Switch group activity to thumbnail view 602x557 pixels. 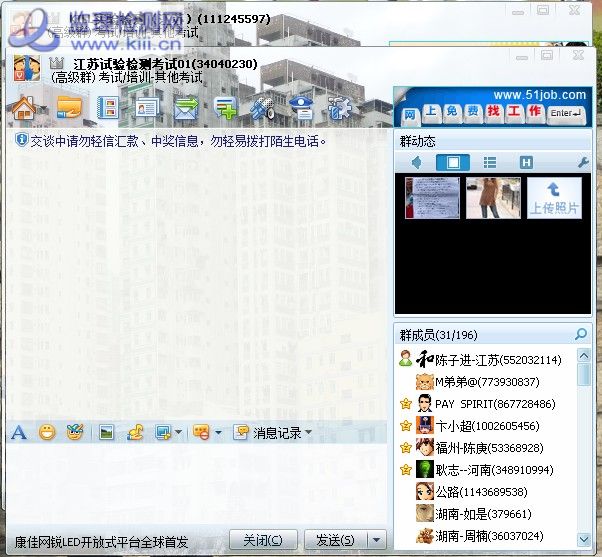452,162
